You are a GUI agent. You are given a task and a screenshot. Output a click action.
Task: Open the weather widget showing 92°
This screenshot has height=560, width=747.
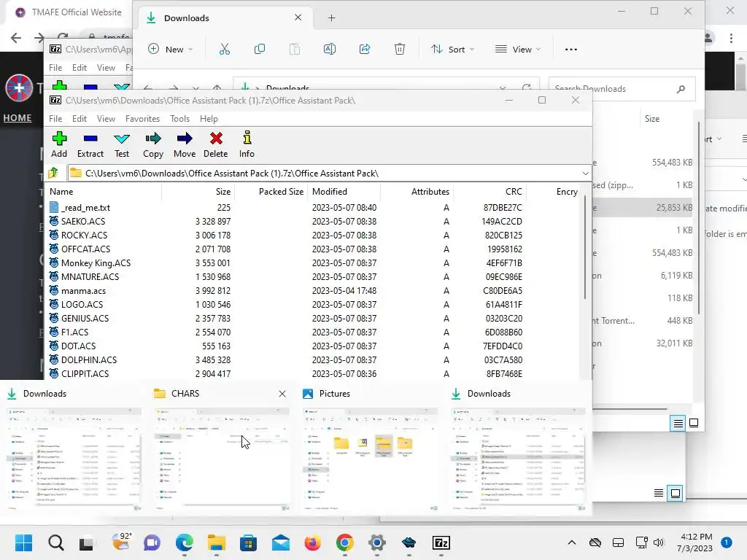coord(121,542)
